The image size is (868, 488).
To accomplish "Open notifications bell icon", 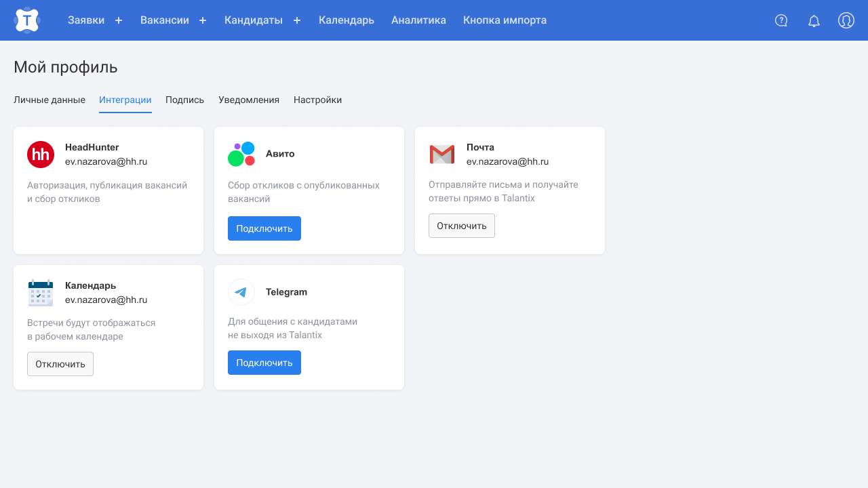I will point(814,20).
